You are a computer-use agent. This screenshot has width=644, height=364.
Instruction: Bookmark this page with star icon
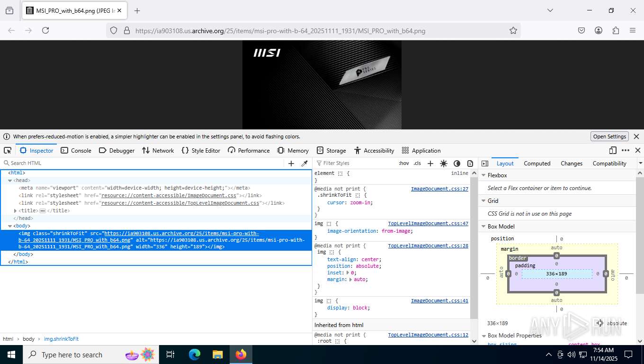(x=513, y=30)
